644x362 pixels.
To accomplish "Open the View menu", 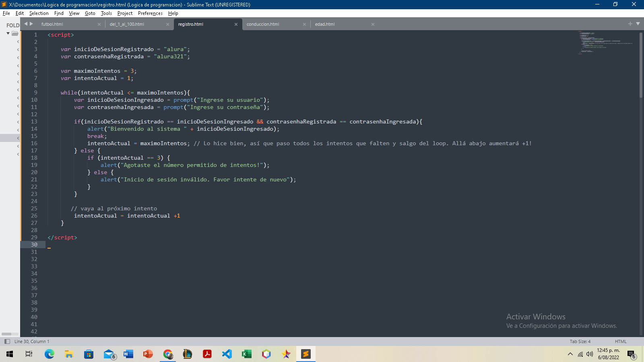I will click(x=74, y=13).
